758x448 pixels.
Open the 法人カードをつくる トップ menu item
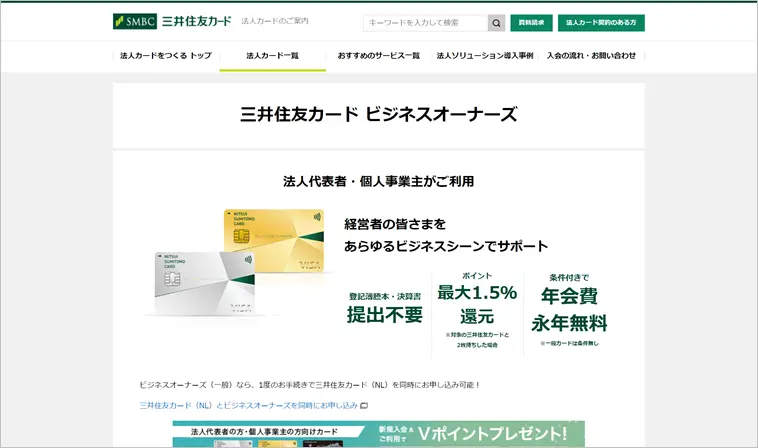166,56
